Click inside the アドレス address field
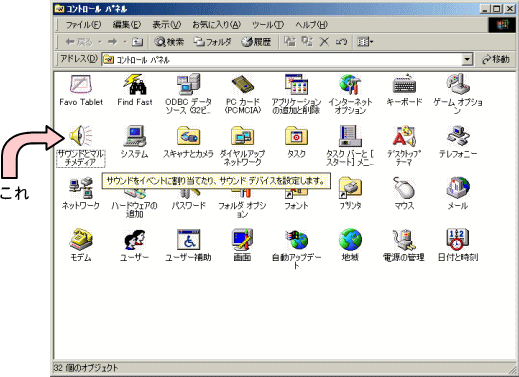Screen dimensions: 519x377 282,60
